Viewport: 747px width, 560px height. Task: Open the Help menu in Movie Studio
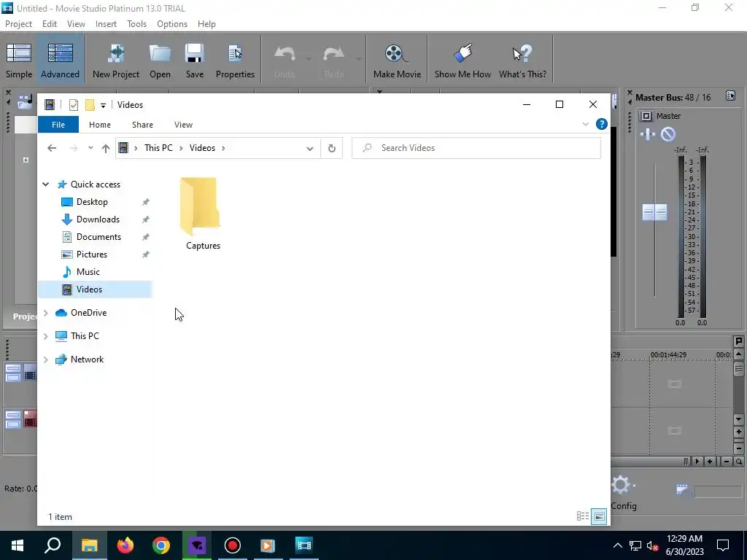click(206, 24)
